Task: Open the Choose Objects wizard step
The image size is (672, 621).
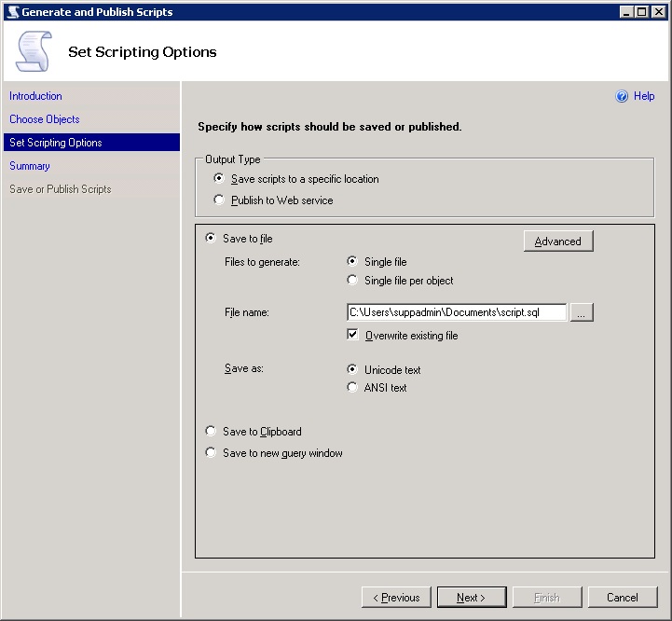Action: [45, 119]
